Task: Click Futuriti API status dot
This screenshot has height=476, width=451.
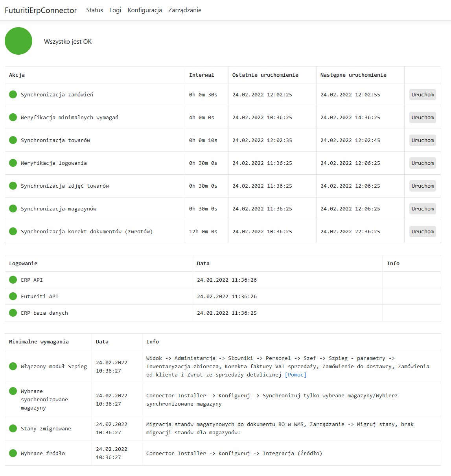Action: tap(13, 296)
